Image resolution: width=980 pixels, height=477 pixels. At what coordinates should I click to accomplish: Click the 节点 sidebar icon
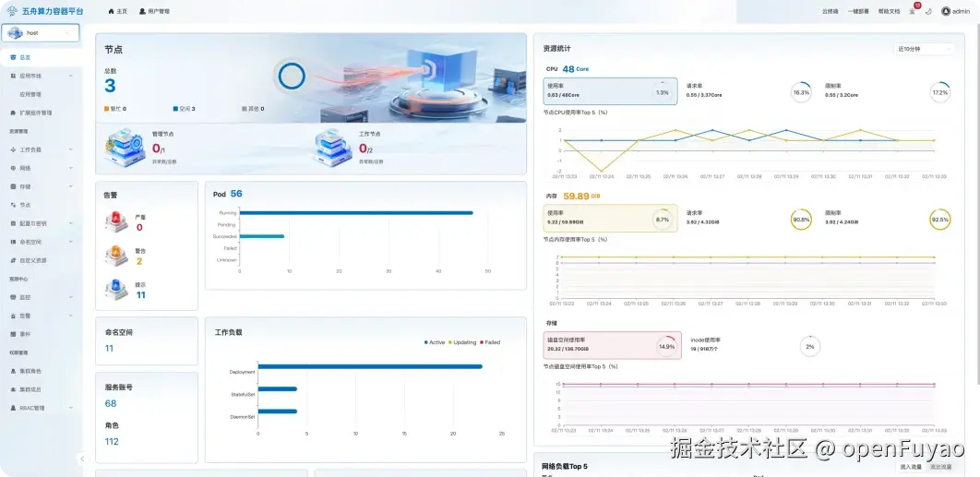(13, 205)
